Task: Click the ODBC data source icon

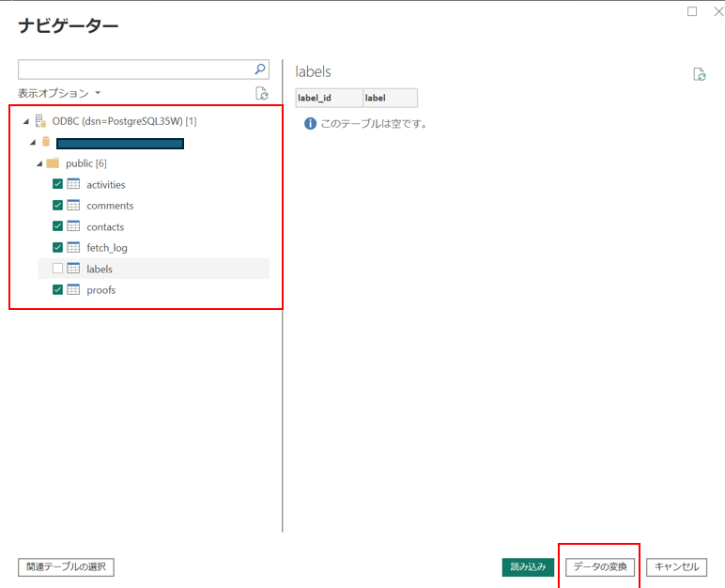Action: coord(40,121)
